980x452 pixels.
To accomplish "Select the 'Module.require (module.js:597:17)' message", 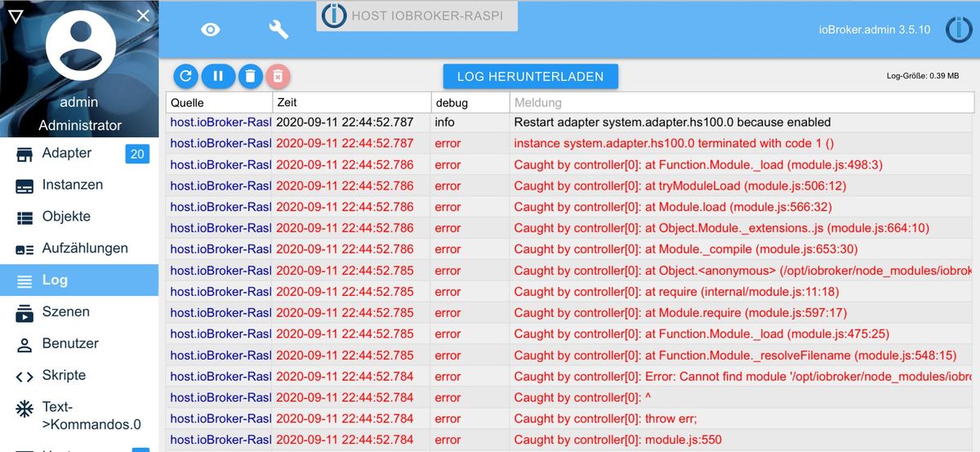I will (680, 313).
